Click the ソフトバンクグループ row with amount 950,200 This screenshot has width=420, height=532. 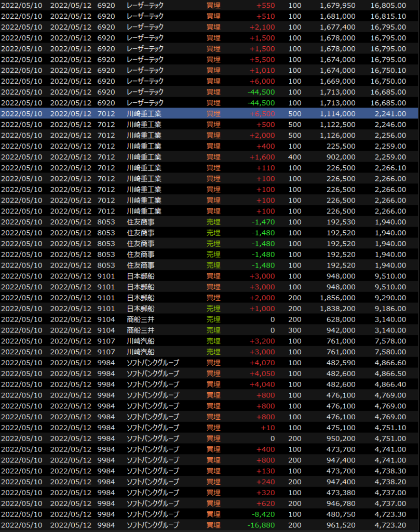pyautogui.click(x=208, y=438)
